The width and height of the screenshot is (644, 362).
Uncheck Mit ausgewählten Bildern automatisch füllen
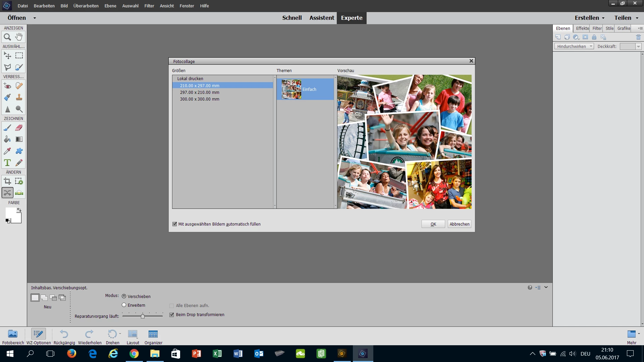(x=174, y=224)
